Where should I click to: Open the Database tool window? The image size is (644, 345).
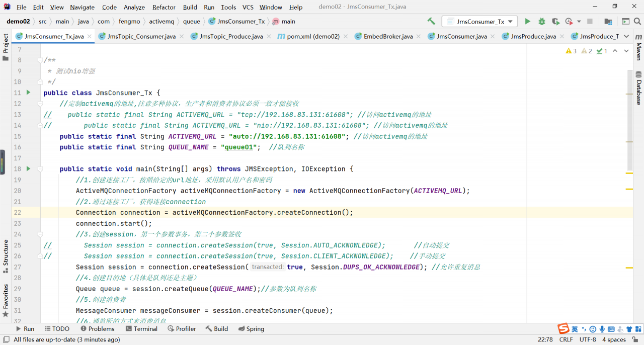(638, 88)
